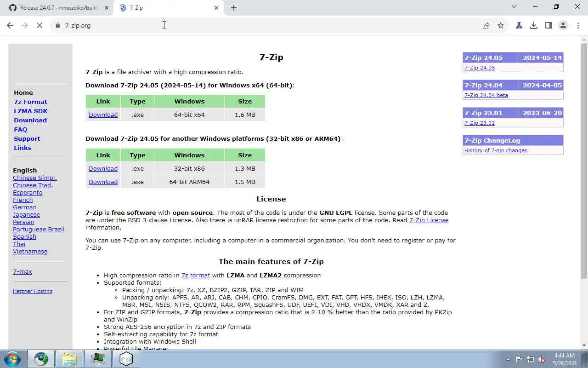Open the Home sidebar link
The image size is (588, 368).
(x=23, y=92)
